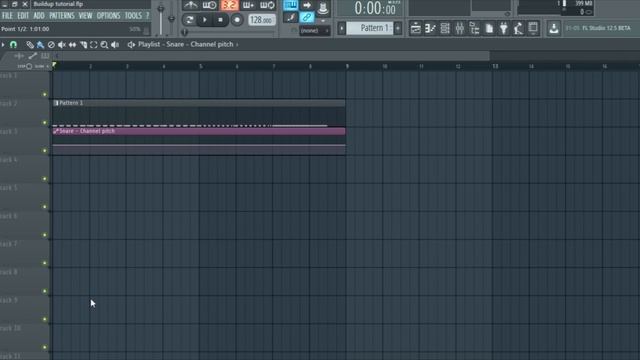The image size is (640, 360).
Task: Click the master pitch slider
Action: pos(171,18)
